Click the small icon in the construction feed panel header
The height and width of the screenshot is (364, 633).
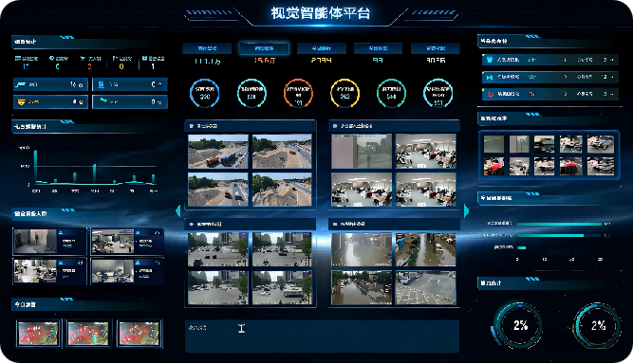tap(192, 126)
